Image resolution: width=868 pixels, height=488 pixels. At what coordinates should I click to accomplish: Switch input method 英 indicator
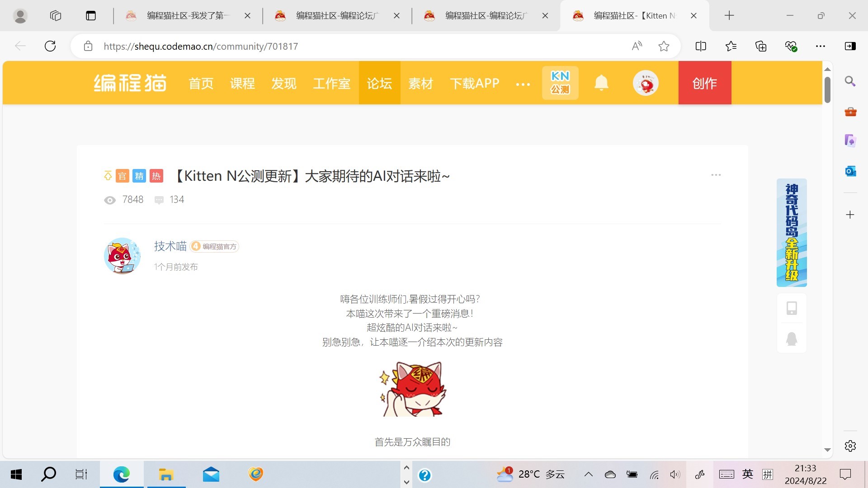[x=747, y=474]
